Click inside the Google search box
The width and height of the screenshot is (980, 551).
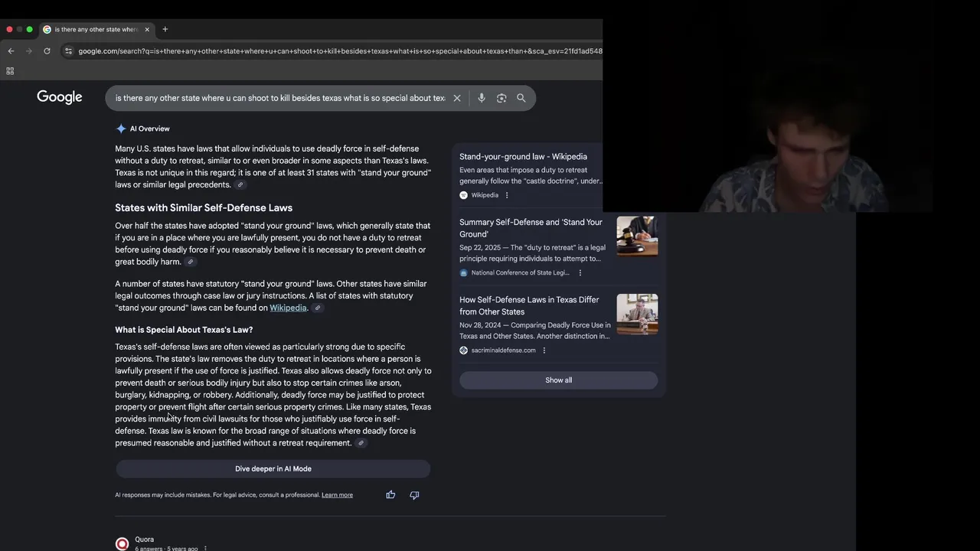[279, 98]
